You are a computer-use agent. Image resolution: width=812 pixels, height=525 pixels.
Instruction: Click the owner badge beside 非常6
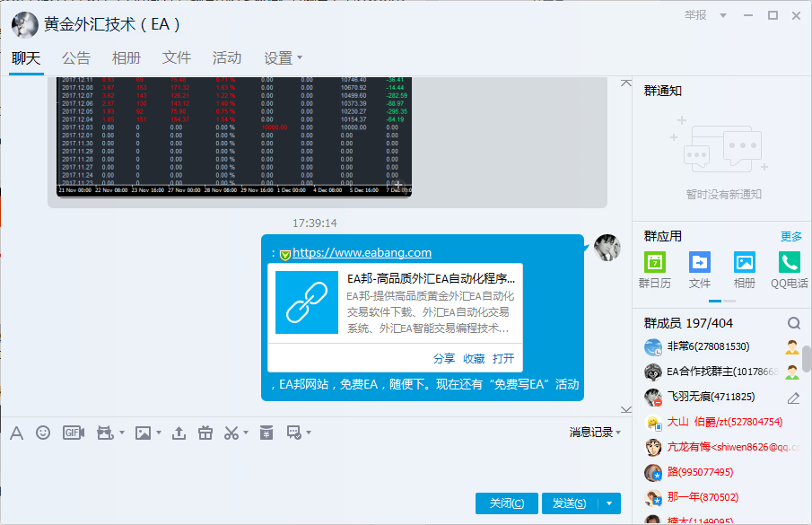coord(791,347)
